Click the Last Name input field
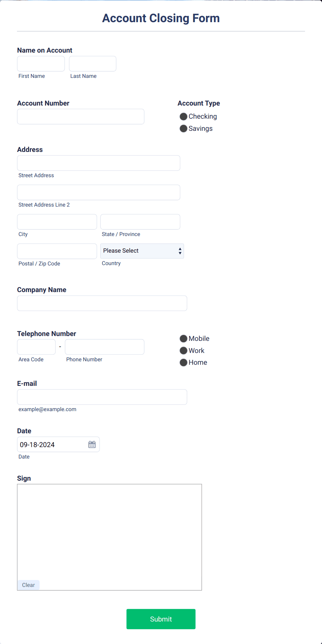Viewport: 322px width, 644px height. [x=92, y=64]
